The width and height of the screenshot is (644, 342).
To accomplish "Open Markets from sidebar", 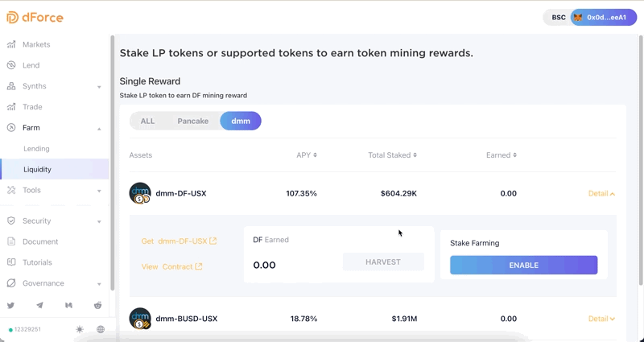I will [36, 44].
